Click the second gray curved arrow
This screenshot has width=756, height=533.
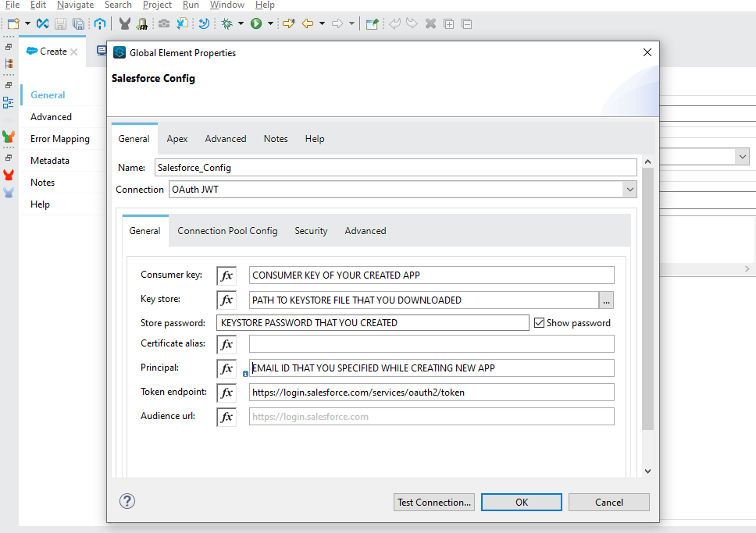click(412, 23)
